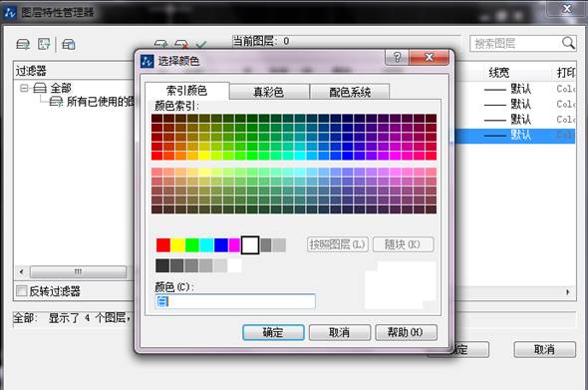Click 默认 lineweight in the highlighted blue row
This screenshot has width=588, height=390.
[521, 135]
